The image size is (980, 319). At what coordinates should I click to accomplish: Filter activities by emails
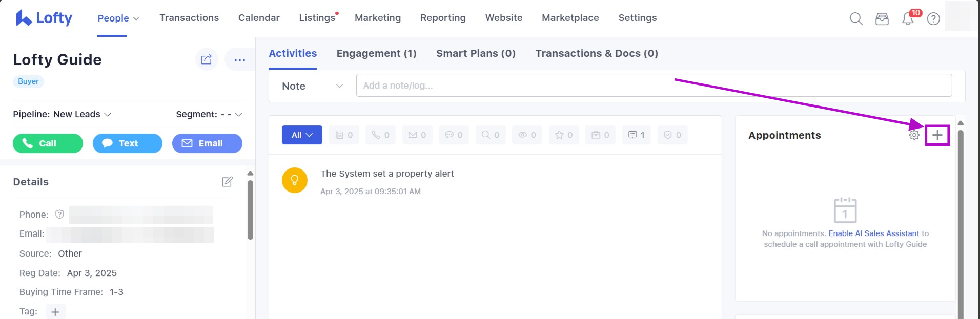pos(417,135)
